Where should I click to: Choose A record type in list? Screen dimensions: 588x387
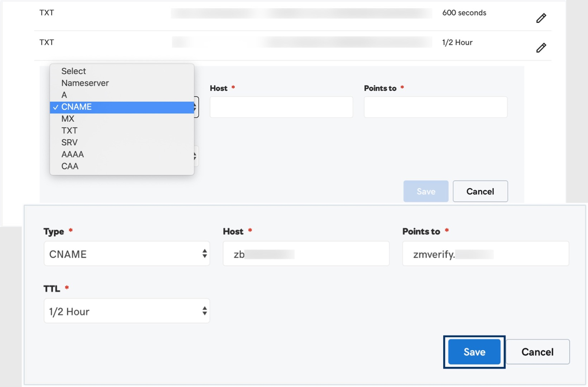[x=122, y=95]
